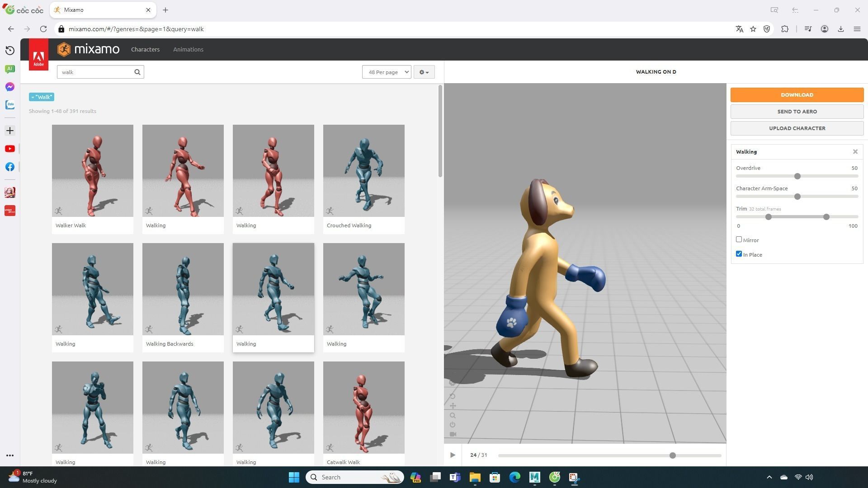
Task: Select the Walking Backwards animation thumbnail
Action: (x=183, y=289)
